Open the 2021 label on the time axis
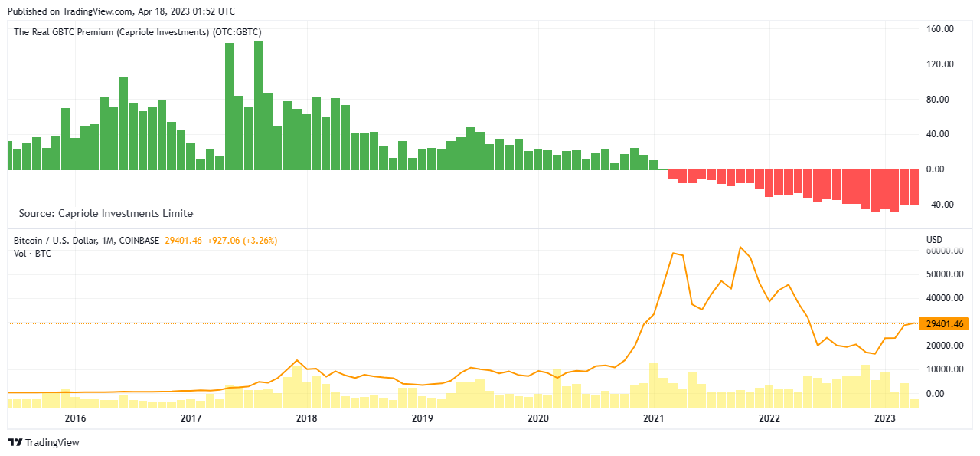 654,419
